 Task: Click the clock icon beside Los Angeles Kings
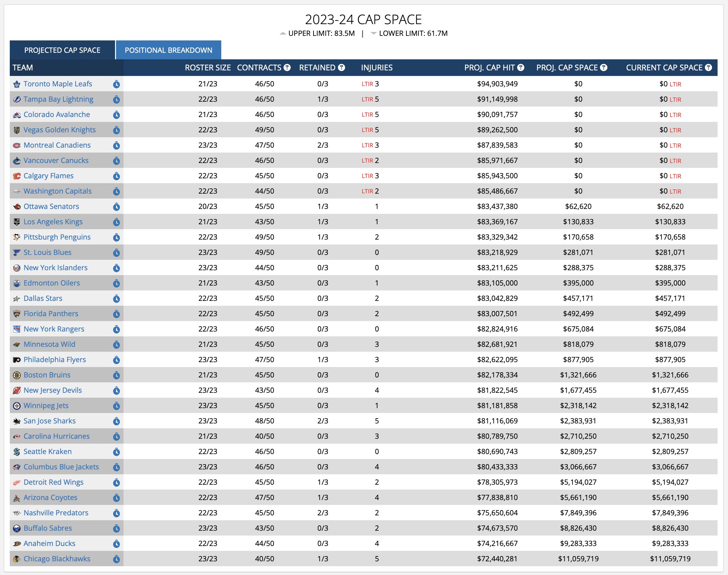116,222
